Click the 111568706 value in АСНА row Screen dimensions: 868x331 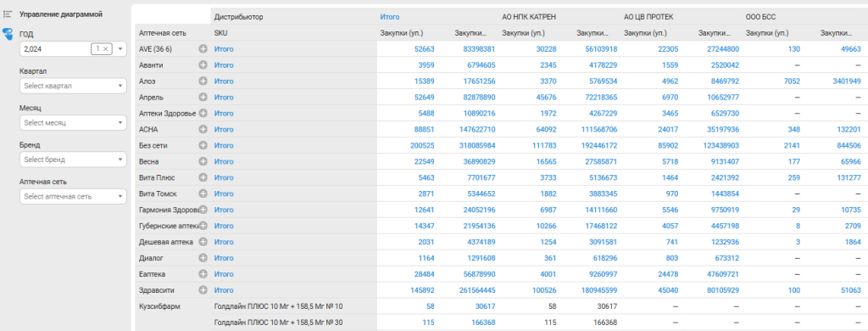tap(599, 129)
